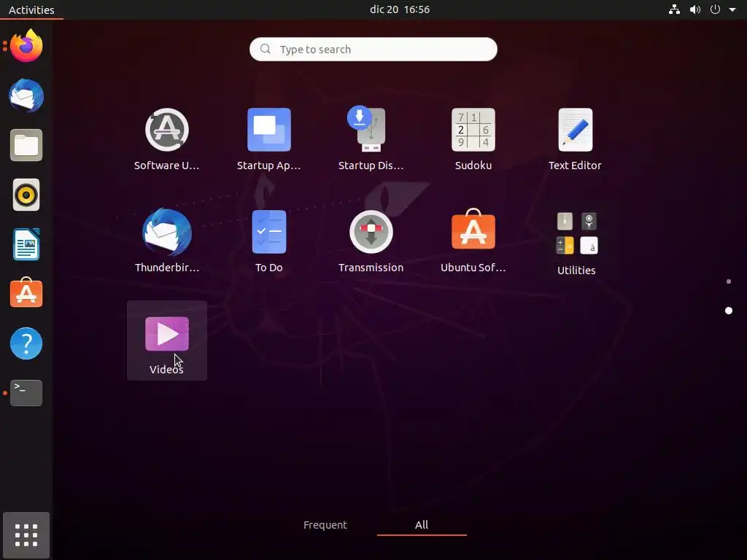747x560 pixels.
Task: Launch Rhythmbox music player from dock
Action: (26, 195)
